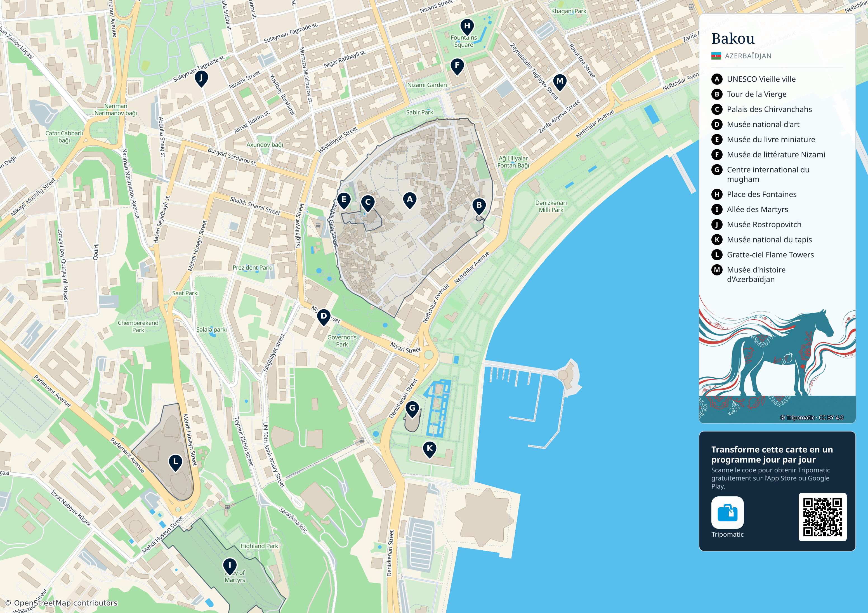Image resolution: width=868 pixels, height=613 pixels.
Task: Click the Prezident Parkı label
Action: (253, 267)
